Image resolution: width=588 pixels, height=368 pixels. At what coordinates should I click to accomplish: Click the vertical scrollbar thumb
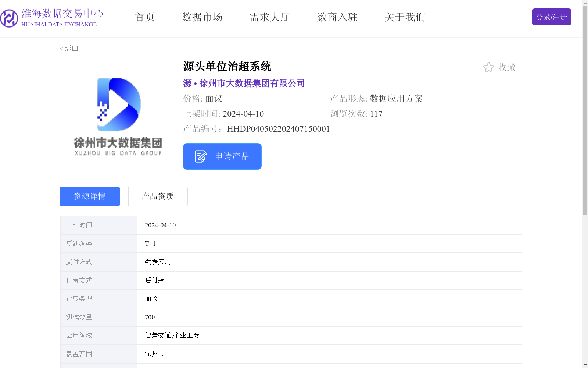(x=585, y=110)
